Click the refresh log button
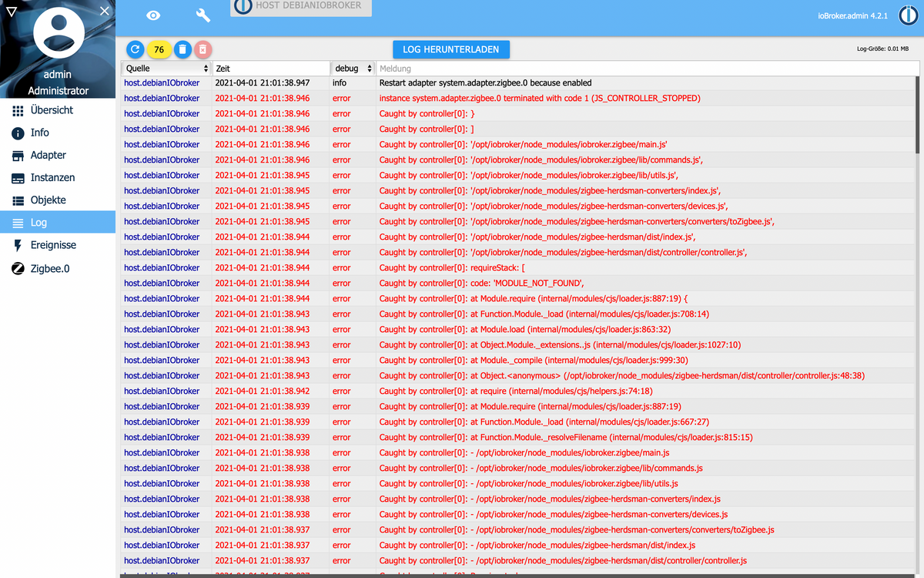The image size is (924, 578). (x=135, y=49)
